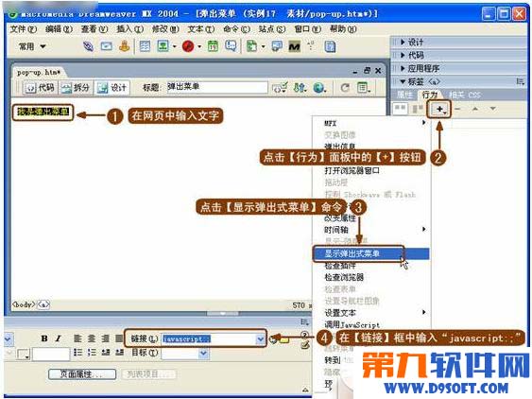The width and height of the screenshot is (532, 399).
Task: Select the 显示弹出式菜单 menu command
Action: point(370,253)
